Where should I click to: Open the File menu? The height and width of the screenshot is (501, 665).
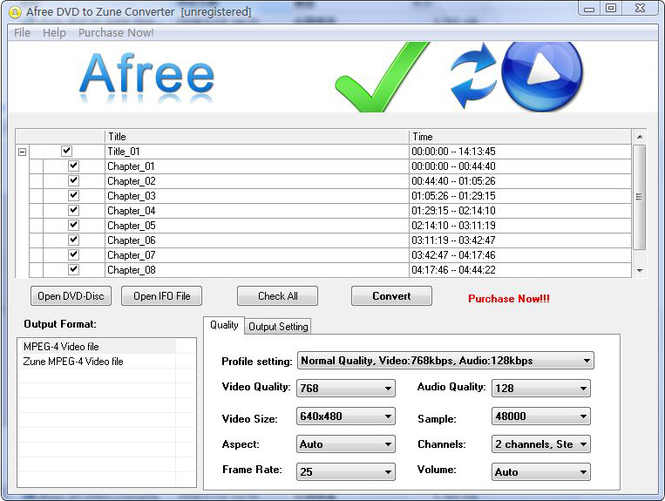pos(22,33)
